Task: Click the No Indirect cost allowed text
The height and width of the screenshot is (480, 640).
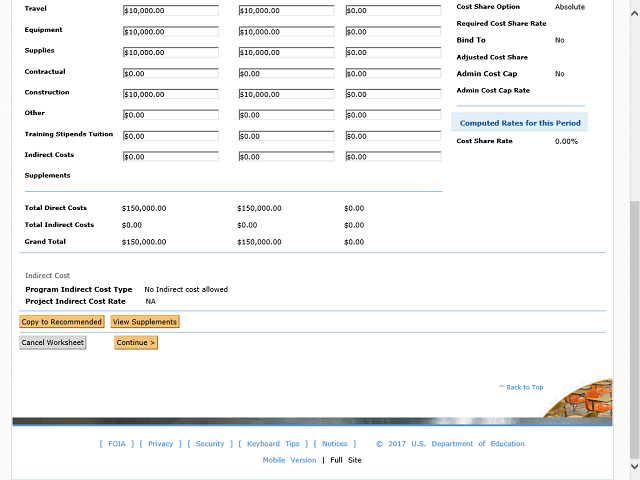Action: [x=186, y=289]
